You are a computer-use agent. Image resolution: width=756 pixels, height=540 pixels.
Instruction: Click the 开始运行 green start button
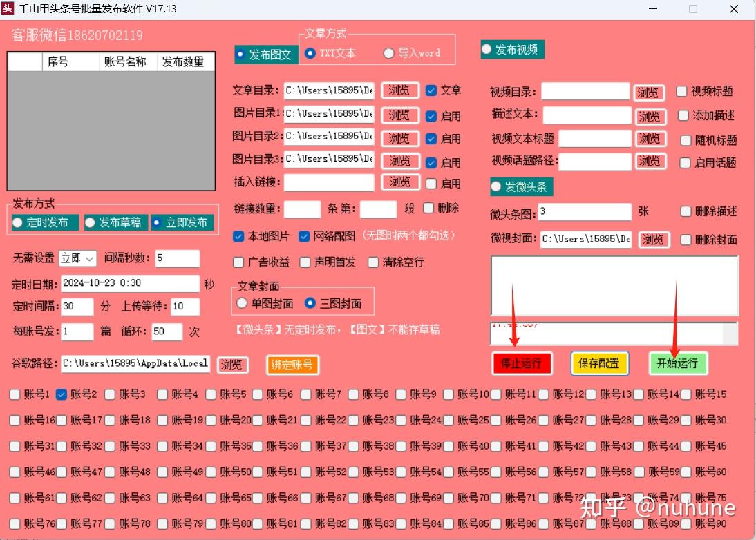click(x=677, y=363)
